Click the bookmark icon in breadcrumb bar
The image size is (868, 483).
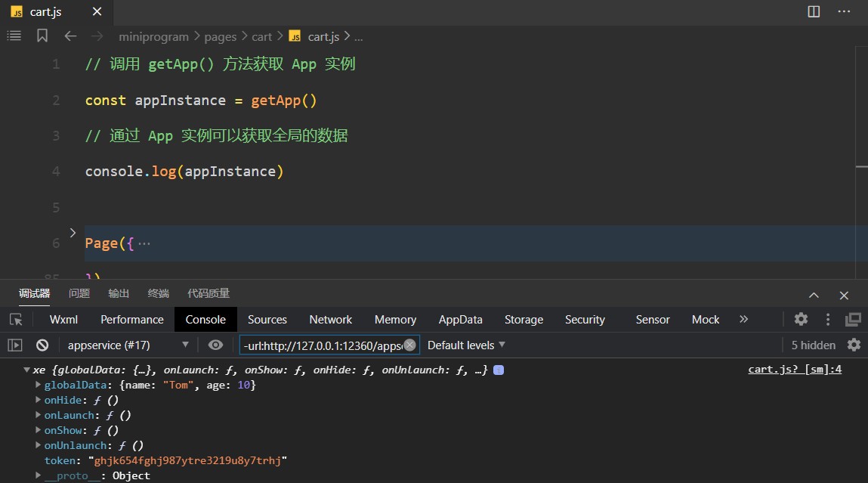tap(42, 36)
